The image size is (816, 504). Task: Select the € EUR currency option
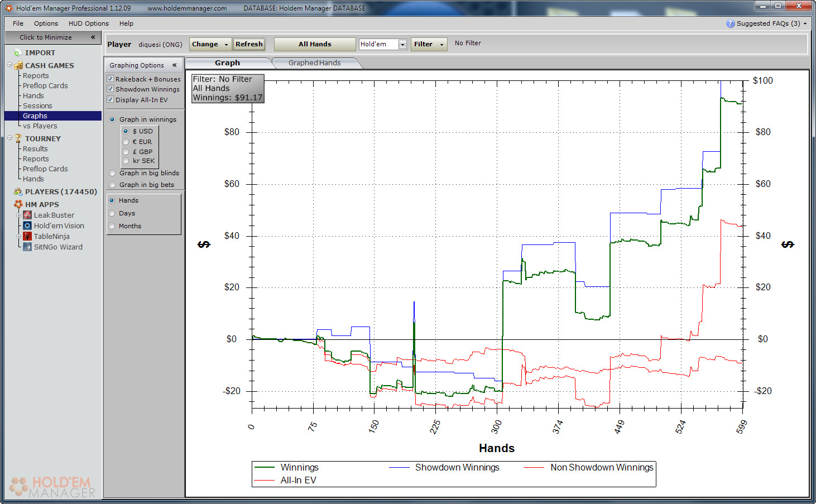[x=126, y=142]
